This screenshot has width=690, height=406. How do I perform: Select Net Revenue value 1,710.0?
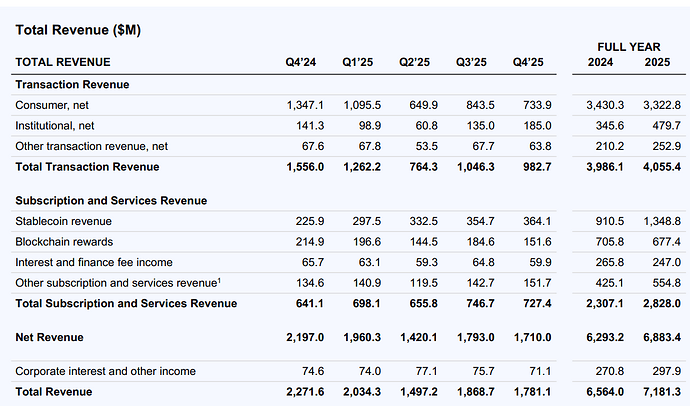pos(532,337)
